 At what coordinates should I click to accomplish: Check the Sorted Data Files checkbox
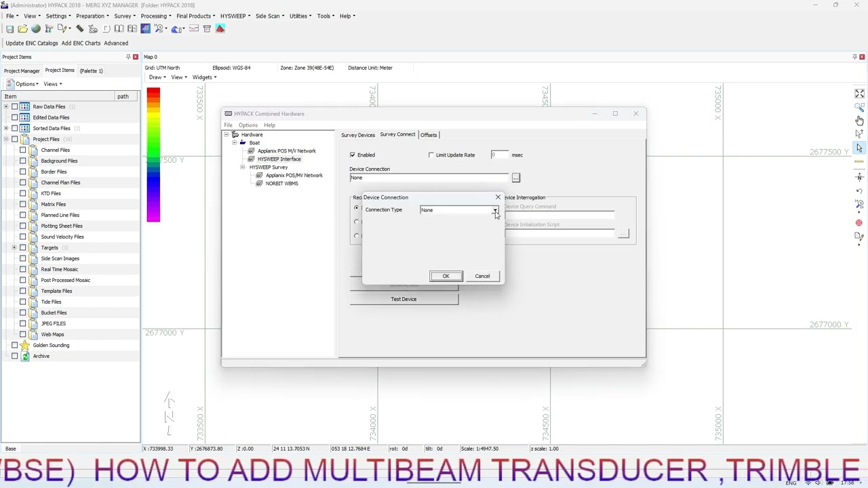14,128
